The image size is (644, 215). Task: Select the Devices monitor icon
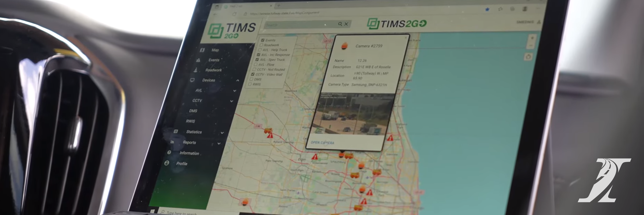(x=192, y=80)
